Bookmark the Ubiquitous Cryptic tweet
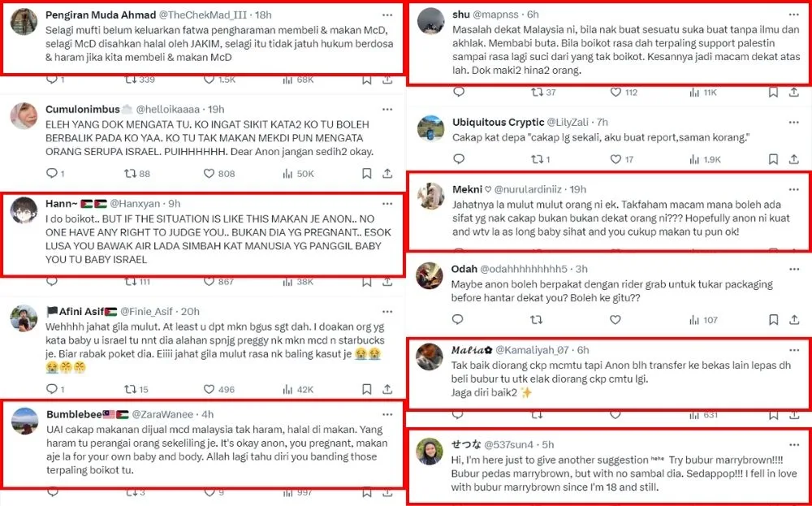This screenshot has height=506, width=812. [773, 159]
